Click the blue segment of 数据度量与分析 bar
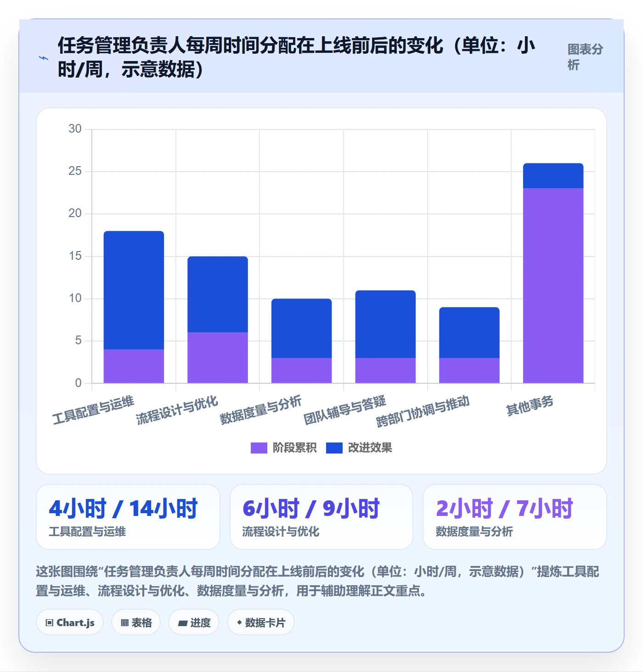643x672 pixels. 301,328
